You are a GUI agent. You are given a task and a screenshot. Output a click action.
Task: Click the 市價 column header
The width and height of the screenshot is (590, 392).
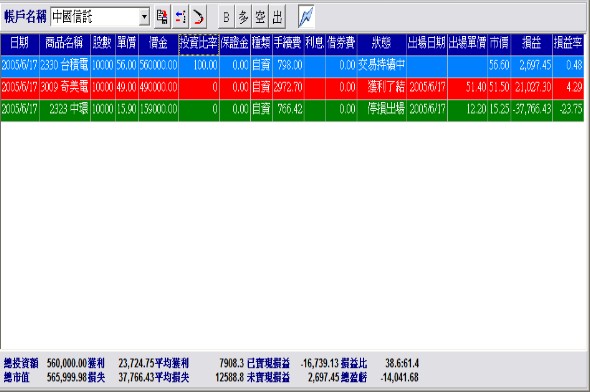coord(499,44)
